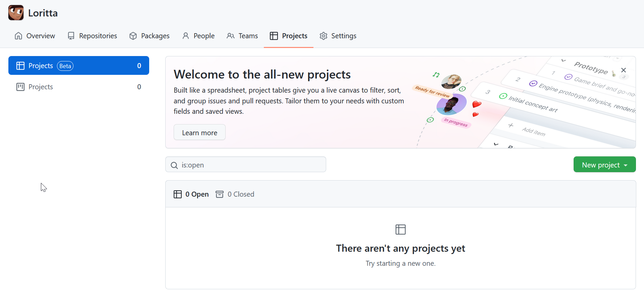Select the Repositories book icon
This screenshot has width=644, height=300.
coord(71,36)
